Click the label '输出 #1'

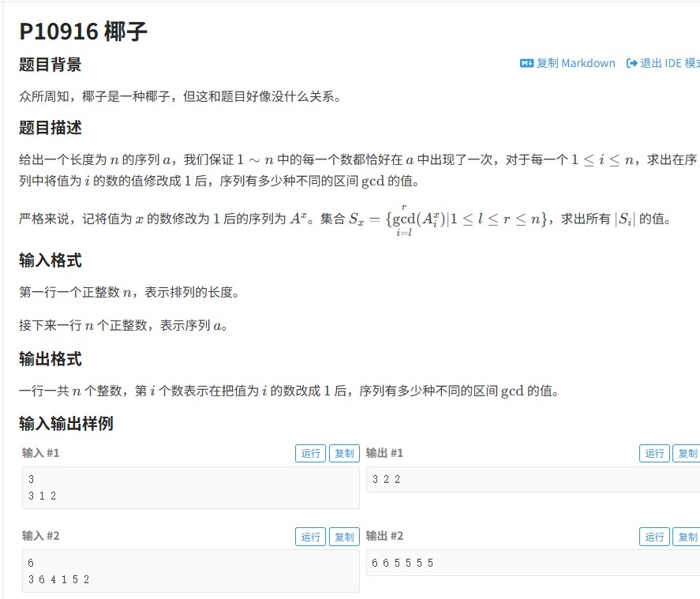tap(384, 453)
